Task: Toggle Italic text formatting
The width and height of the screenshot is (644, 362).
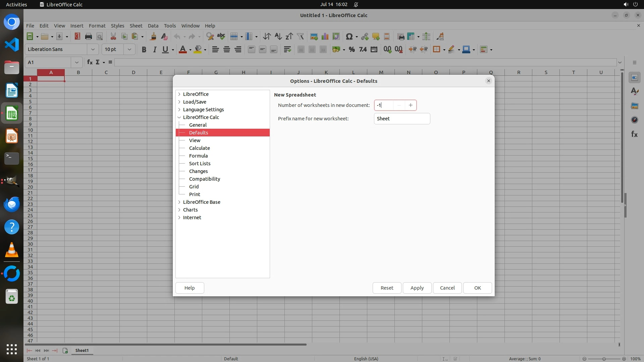Action: [x=155, y=50]
